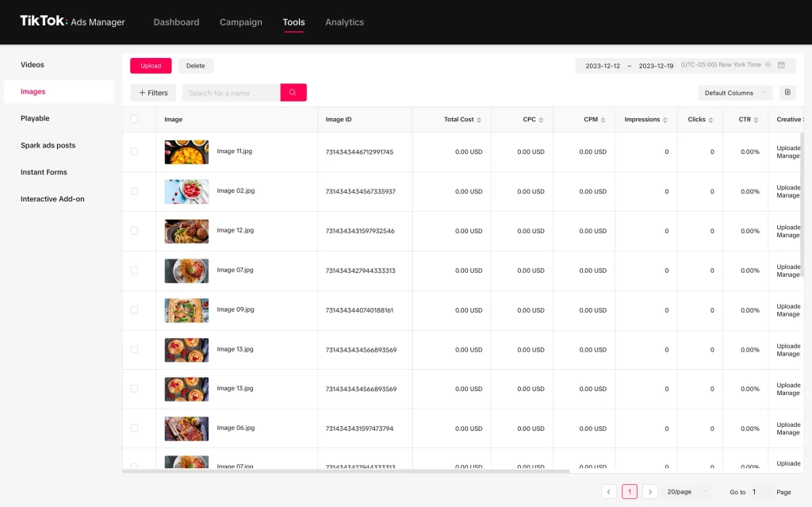
Task: Click the horizontal scrollbar under the table
Action: (x=346, y=471)
